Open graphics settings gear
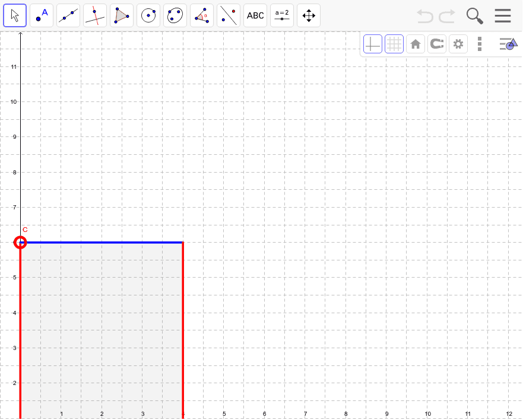This screenshot has width=523, height=420. [458, 44]
